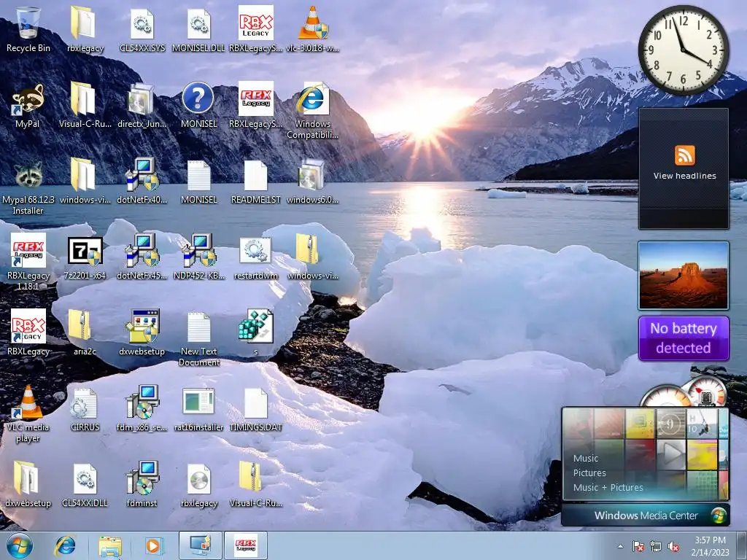
Task: Switch to the RBX Legacy taskbar window
Action: pos(246,545)
